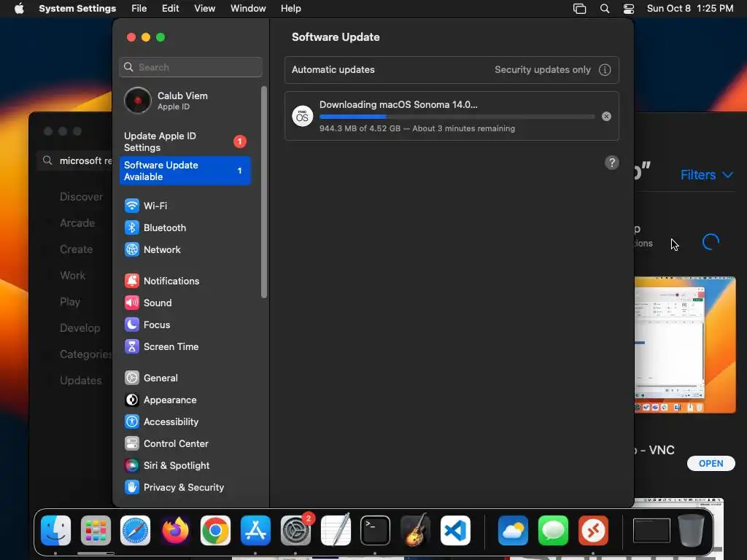Viewport: 747px width, 560px height.
Task: Click the macOS icon beside download
Action: pos(302,116)
